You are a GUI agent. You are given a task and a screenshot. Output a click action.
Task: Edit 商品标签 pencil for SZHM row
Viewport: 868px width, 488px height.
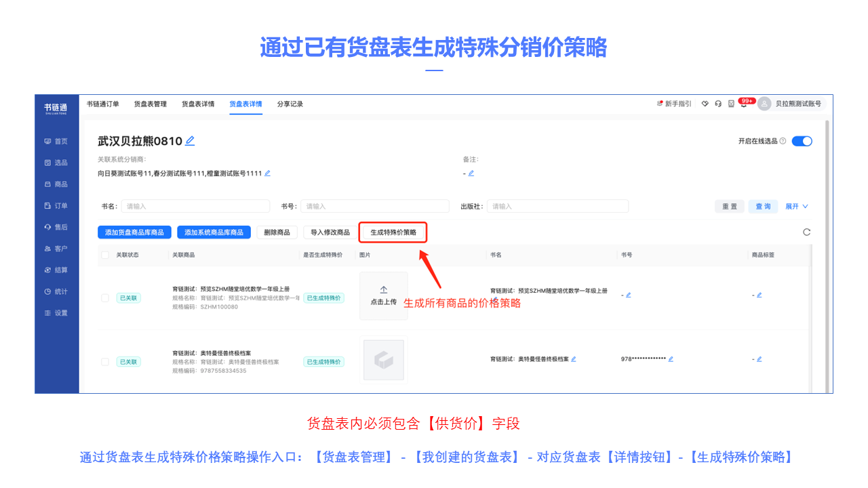(x=759, y=295)
